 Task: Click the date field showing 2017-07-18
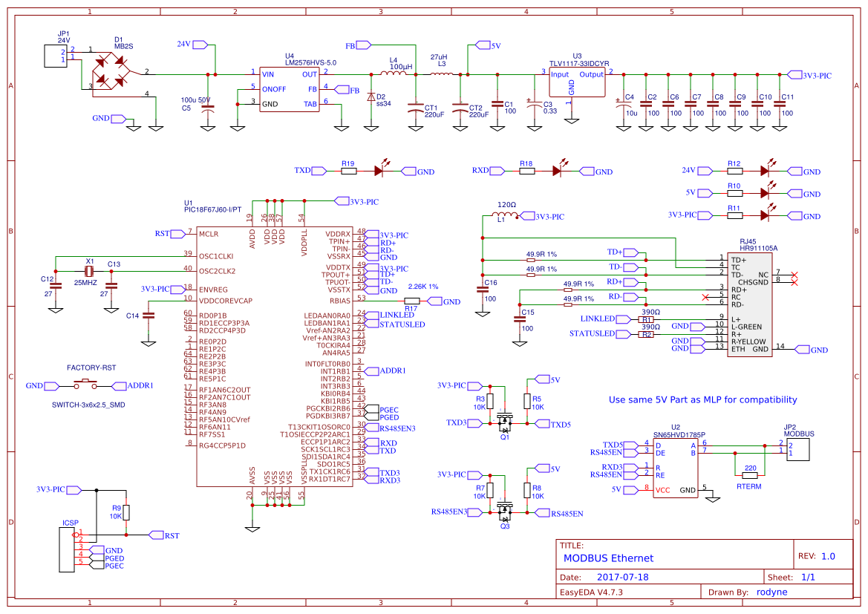coord(622,577)
